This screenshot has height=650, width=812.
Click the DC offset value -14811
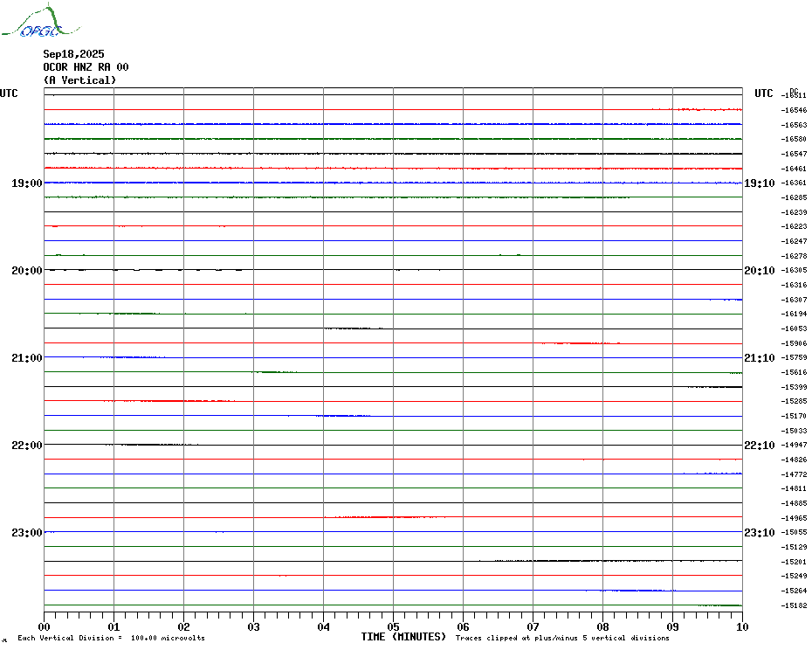(x=794, y=488)
